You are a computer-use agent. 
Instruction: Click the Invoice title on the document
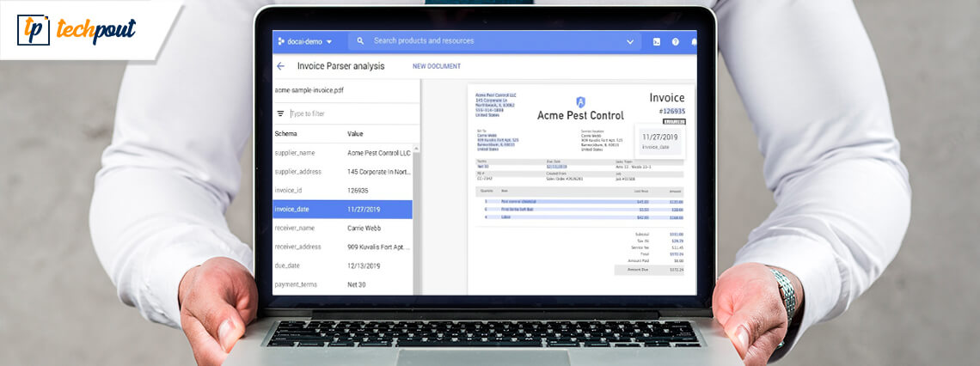(667, 97)
